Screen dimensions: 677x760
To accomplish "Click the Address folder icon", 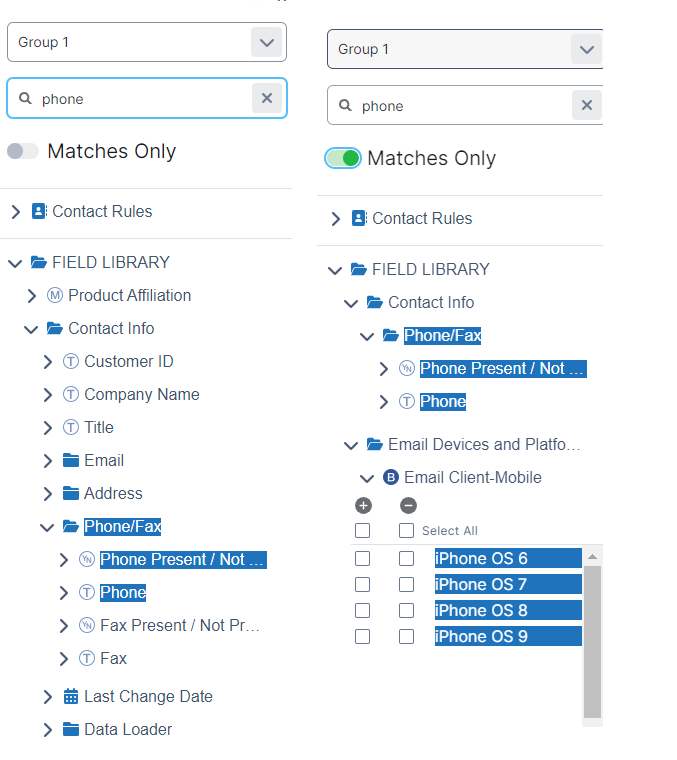I will coord(71,494).
